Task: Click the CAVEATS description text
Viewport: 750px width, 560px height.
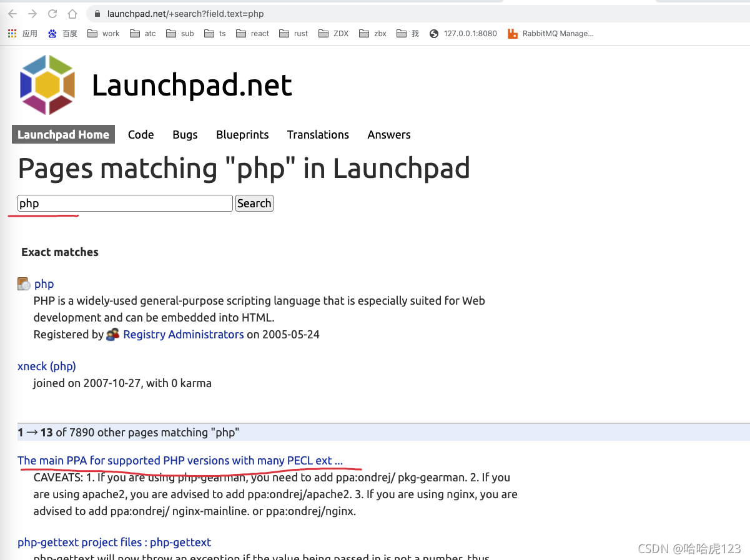Action: tap(275, 494)
